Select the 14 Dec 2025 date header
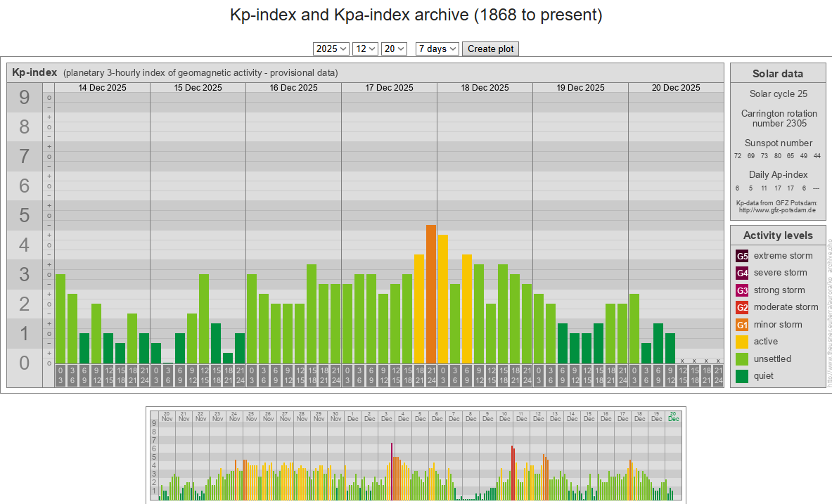The image size is (832, 504). (x=102, y=88)
